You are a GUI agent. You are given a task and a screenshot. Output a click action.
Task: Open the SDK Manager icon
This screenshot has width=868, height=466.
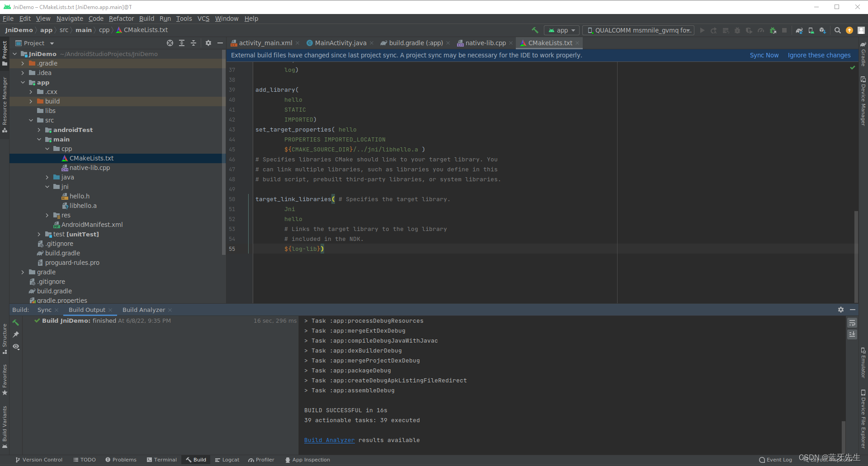click(x=823, y=30)
